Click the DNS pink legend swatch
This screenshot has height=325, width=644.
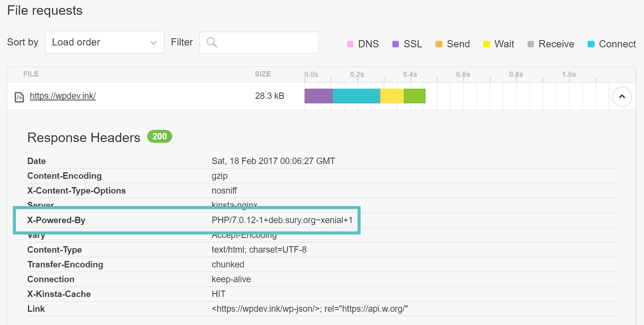coord(350,44)
